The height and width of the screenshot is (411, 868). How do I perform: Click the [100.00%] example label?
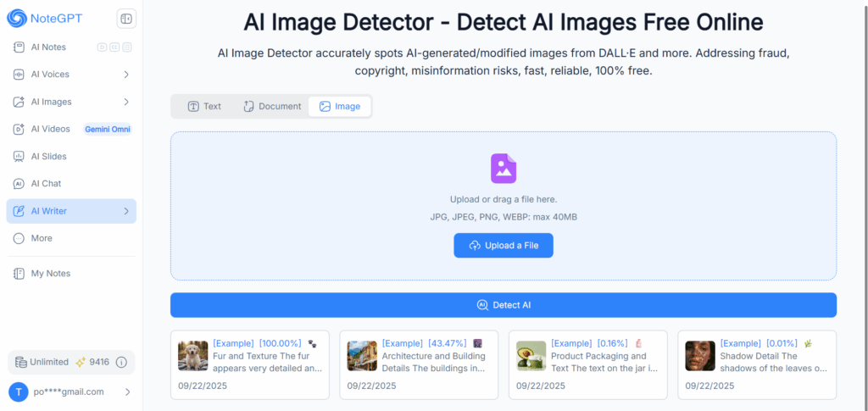point(280,343)
